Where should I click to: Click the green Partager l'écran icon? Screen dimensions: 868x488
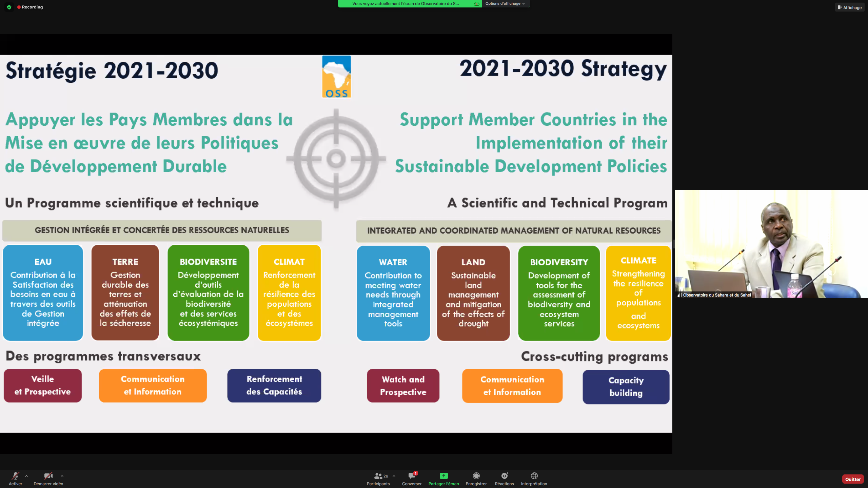(443, 476)
